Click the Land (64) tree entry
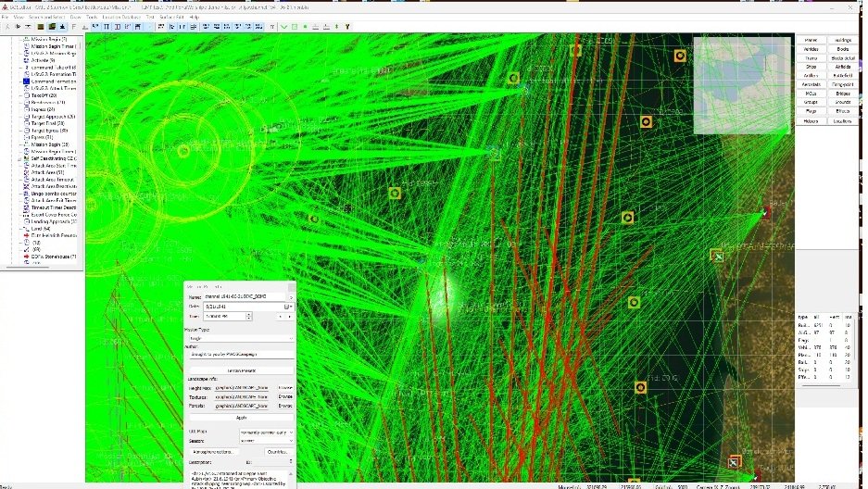The width and height of the screenshot is (868, 489). (x=41, y=229)
